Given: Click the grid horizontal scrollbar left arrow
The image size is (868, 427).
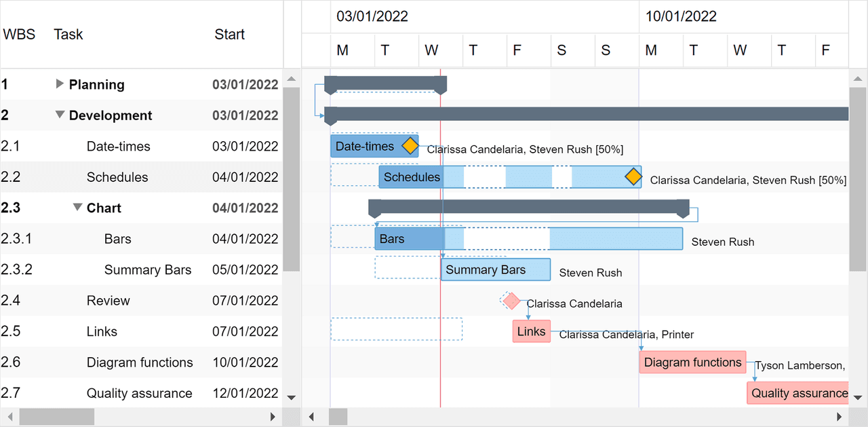Looking at the screenshot, I should 9,417.
